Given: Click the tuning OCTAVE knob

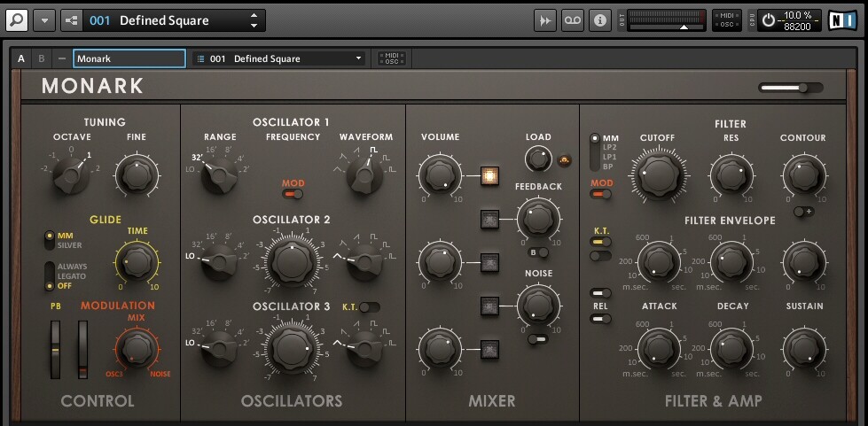Looking at the screenshot, I should coord(71,176).
